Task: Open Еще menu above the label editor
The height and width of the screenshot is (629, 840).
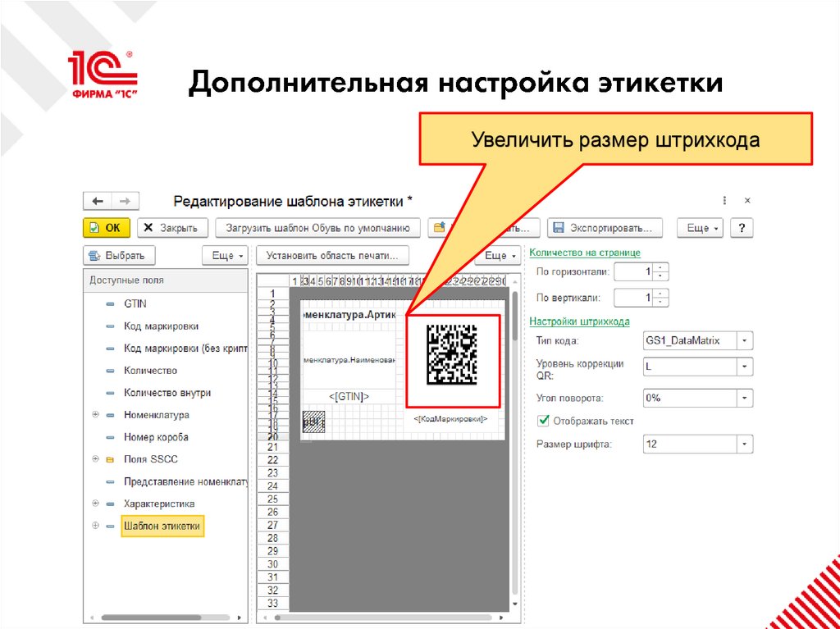Action: tap(498, 256)
